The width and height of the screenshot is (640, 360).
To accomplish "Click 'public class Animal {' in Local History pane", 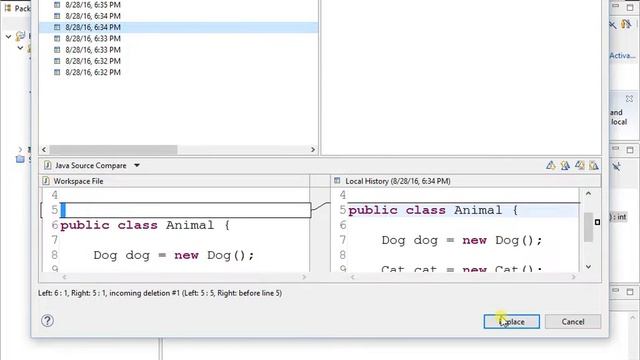I will click(433, 210).
